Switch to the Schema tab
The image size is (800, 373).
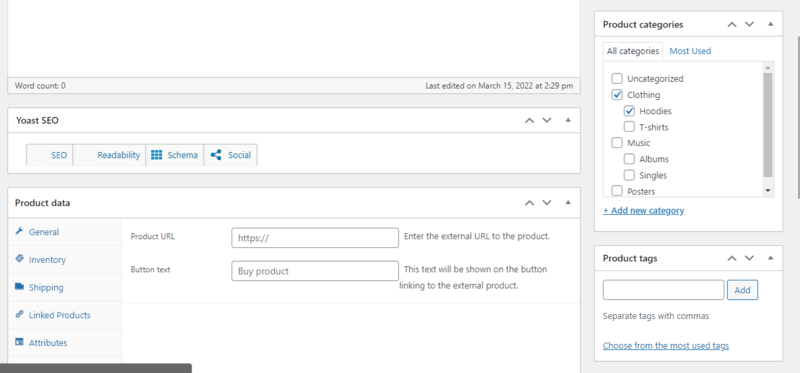click(x=174, y=155)
